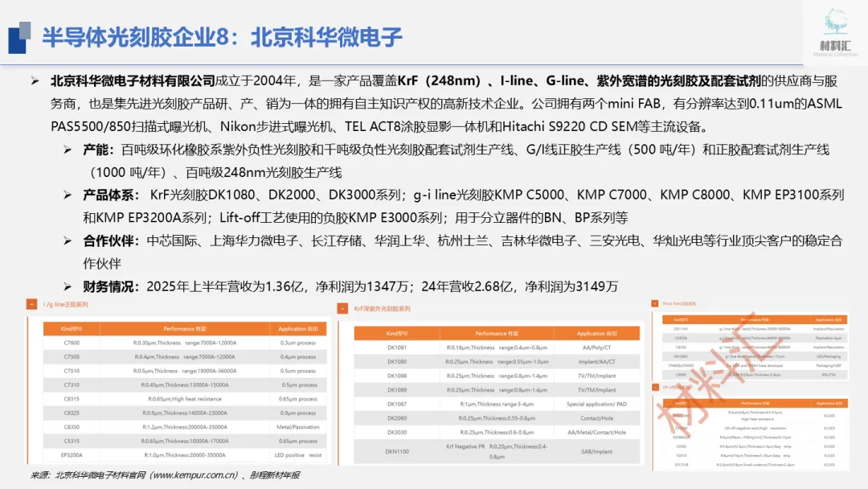The width and height of the screenshot is (868, 489).
Task: Click the Special application/ PAD cell
Action: point(596,405)
